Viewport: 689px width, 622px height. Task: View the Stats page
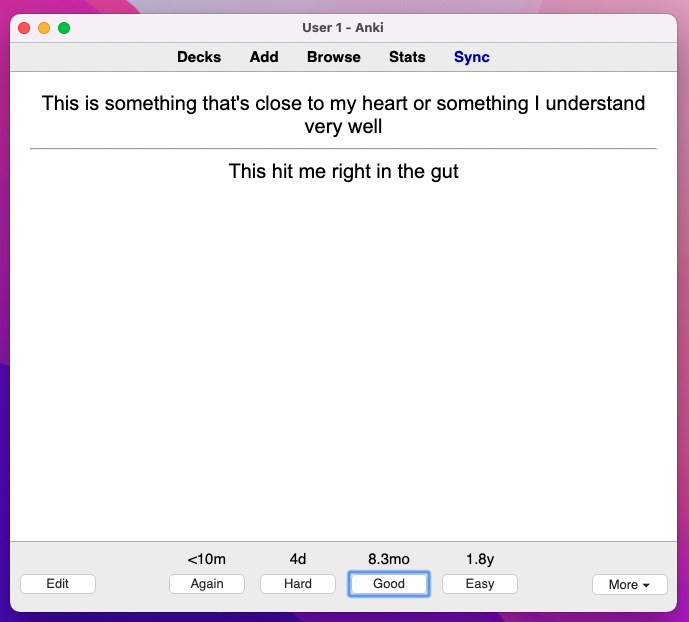tap(407, 57)
